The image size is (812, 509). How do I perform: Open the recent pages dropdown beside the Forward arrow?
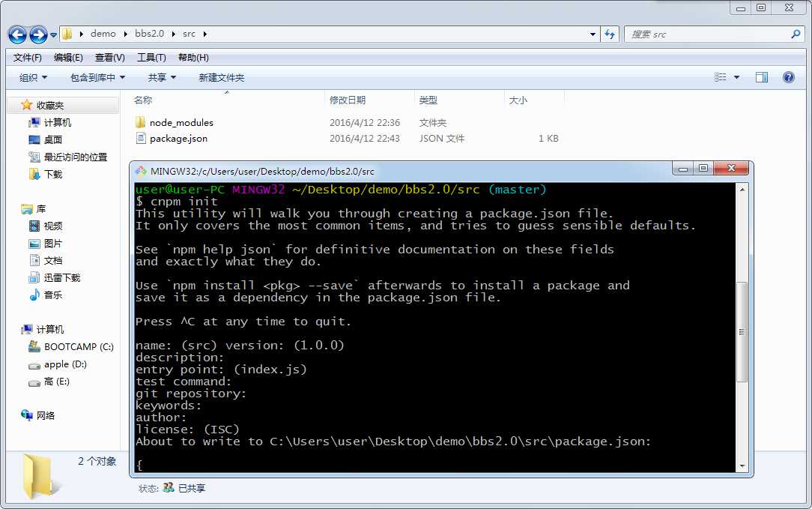click(x=53, y=34)
